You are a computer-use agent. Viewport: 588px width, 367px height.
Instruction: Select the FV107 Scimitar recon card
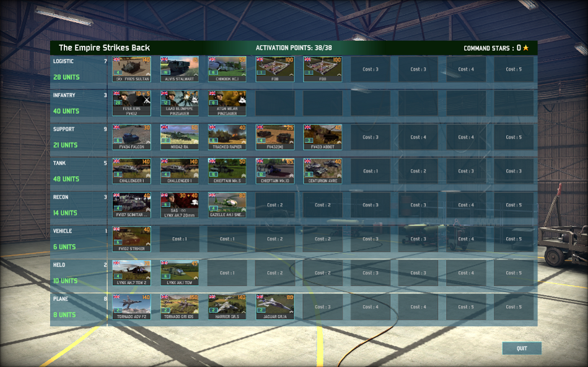click(x=131, y=205)
